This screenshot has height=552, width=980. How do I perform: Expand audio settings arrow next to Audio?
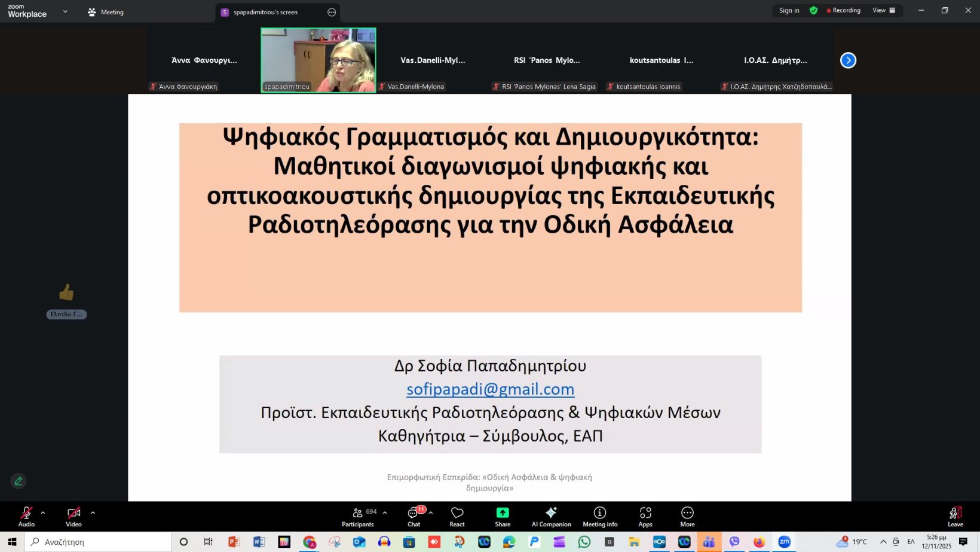pyautogui.click(x=43, y=513)
